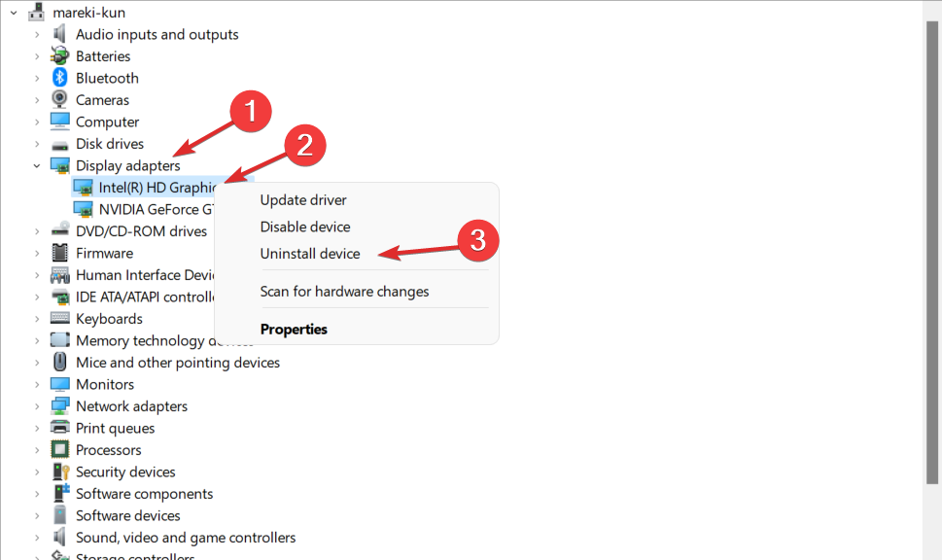This screenshot has width=942, height=560.
Task: Click the Processors chip icon
Action: [60, 450]
